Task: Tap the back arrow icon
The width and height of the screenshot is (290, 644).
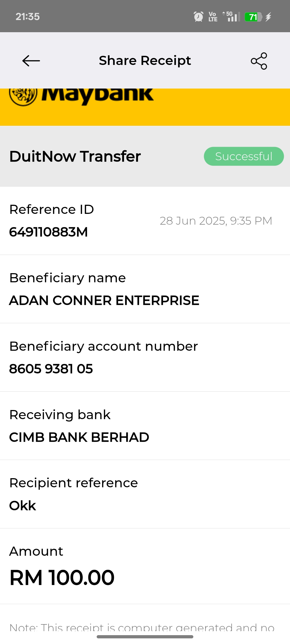Action: (31, 61)
